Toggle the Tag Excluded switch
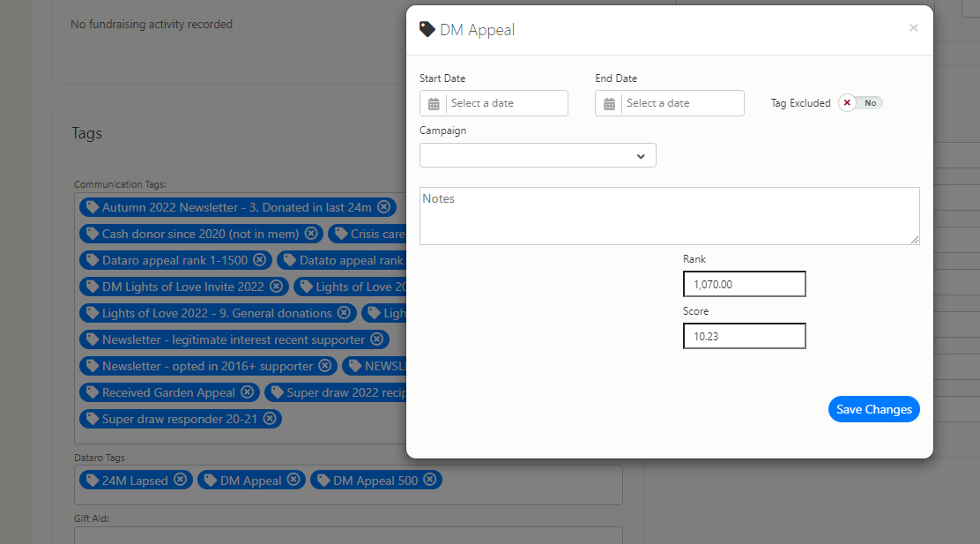The image size is (980, 544). pos(861,103)
